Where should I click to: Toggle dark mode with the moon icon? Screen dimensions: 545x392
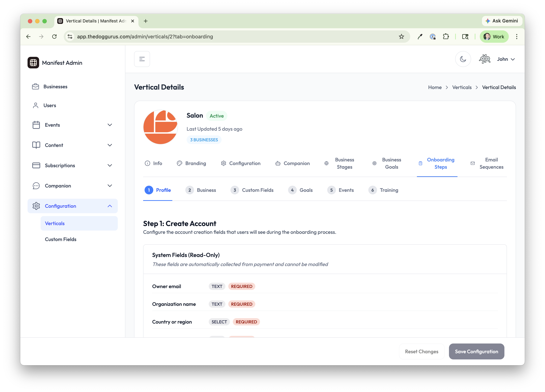tap(463, 59)
